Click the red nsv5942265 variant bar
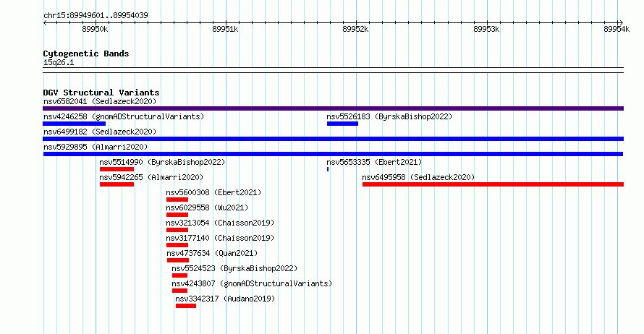644x334 pixels. point(116,184)
